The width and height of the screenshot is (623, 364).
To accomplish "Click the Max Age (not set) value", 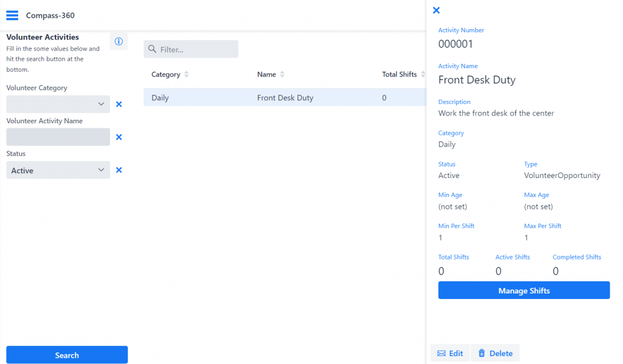I will coord(538,207).
